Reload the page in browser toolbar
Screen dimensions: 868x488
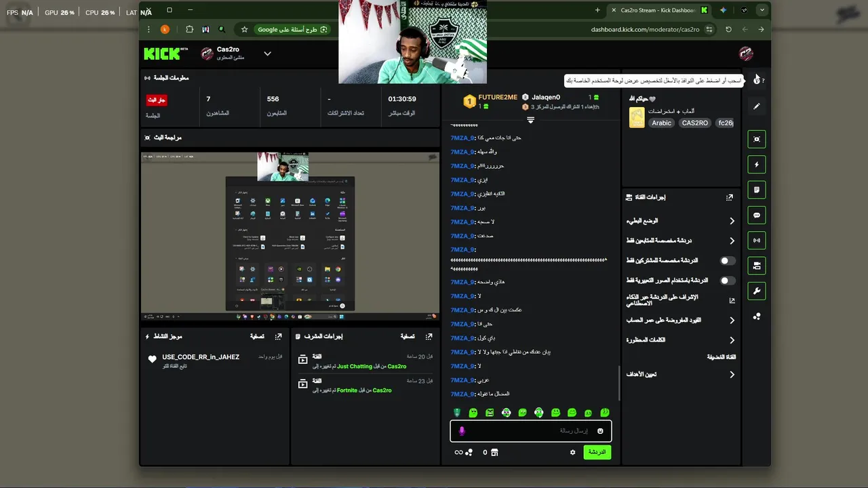click(728, 29)
